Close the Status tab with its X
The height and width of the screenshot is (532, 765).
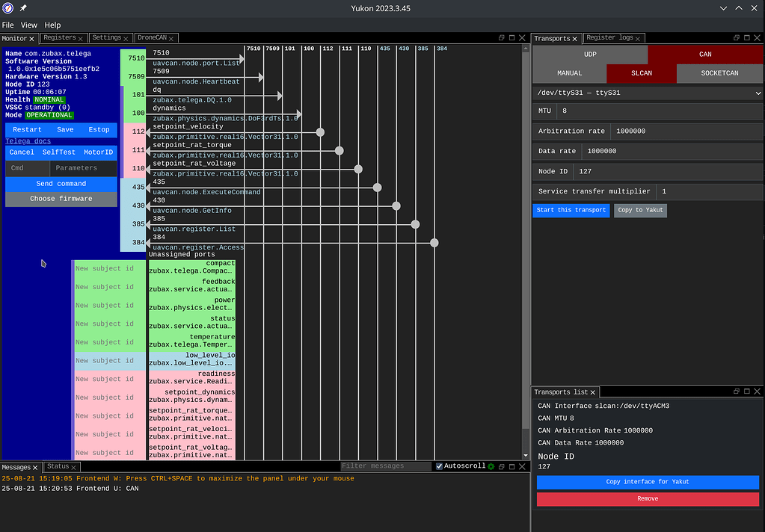coord(74,467)
